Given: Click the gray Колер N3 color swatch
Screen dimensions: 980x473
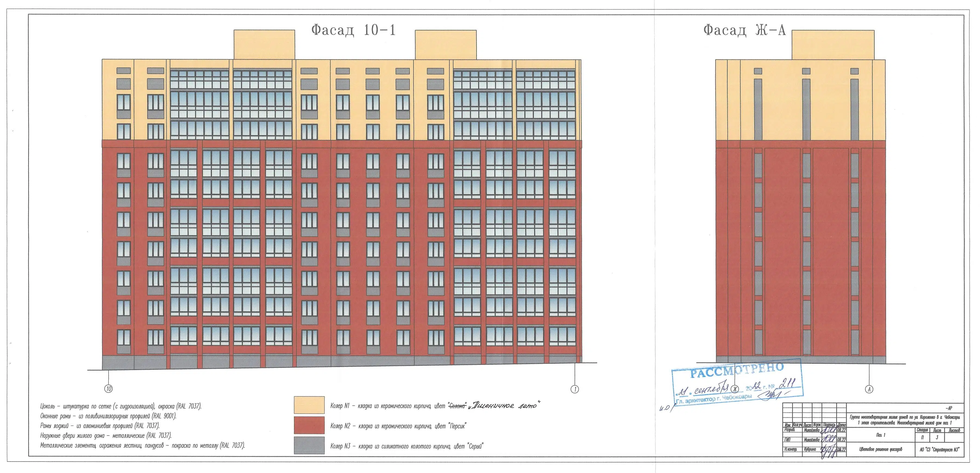Looking at the screenshot, I should pyautogui.click(x=309, y=445).
